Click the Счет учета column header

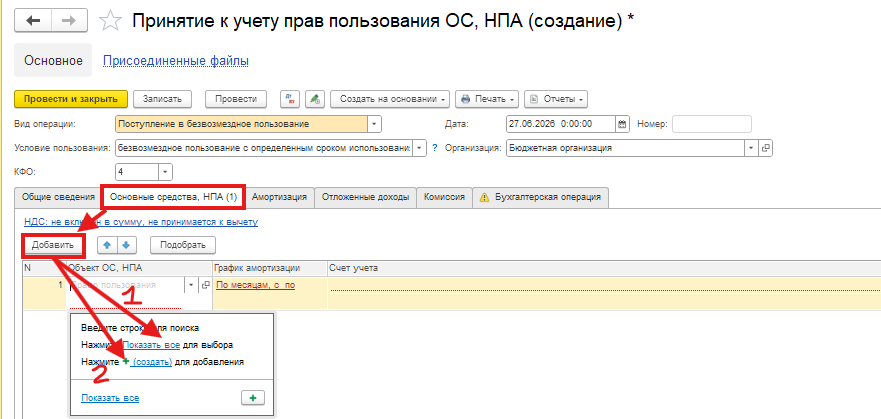click(x=604, y=268)
